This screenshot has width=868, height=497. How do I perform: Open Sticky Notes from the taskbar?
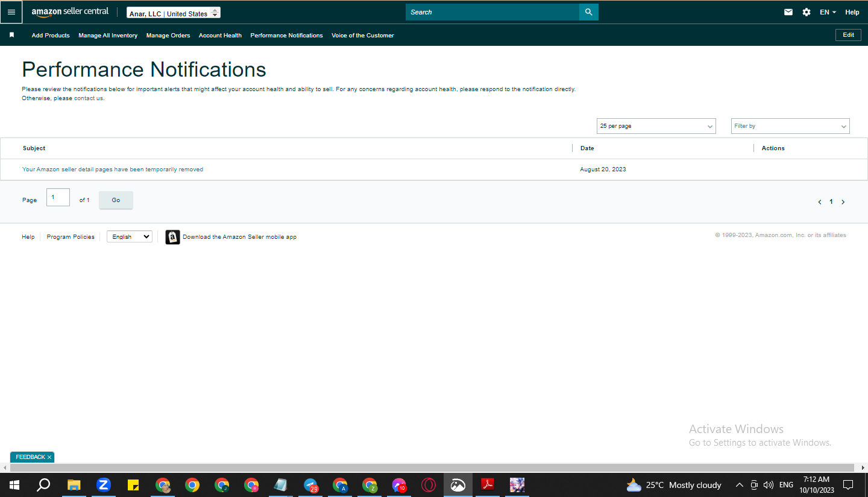pyautogui.click(x=133, y=485)
